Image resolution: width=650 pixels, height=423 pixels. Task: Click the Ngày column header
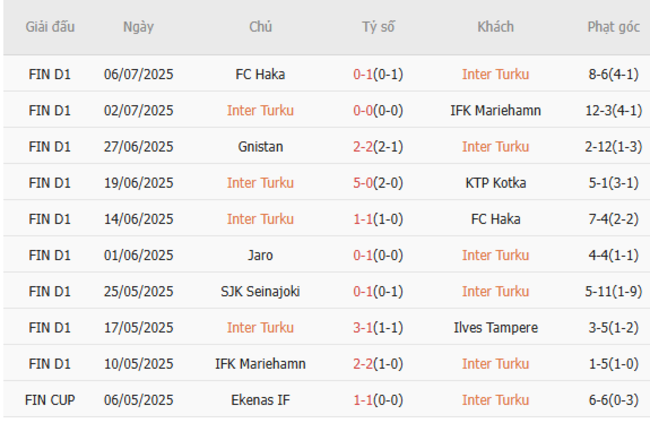(x=138, y=27)
